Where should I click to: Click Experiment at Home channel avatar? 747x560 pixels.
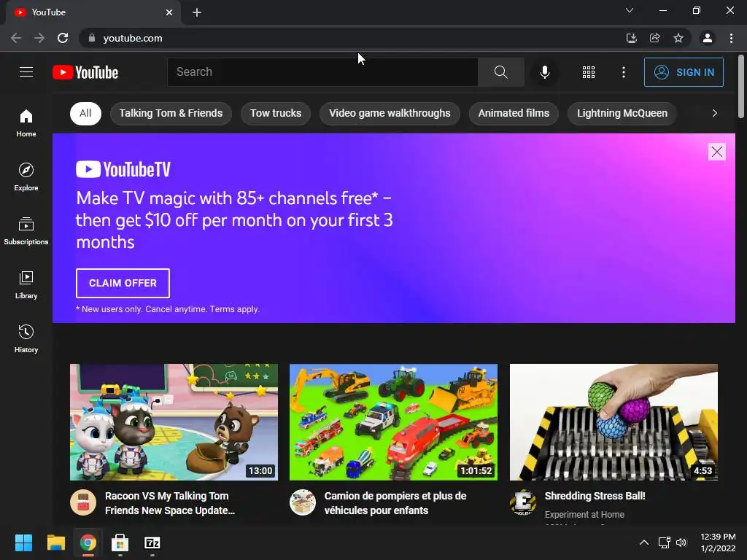[523, 502]
